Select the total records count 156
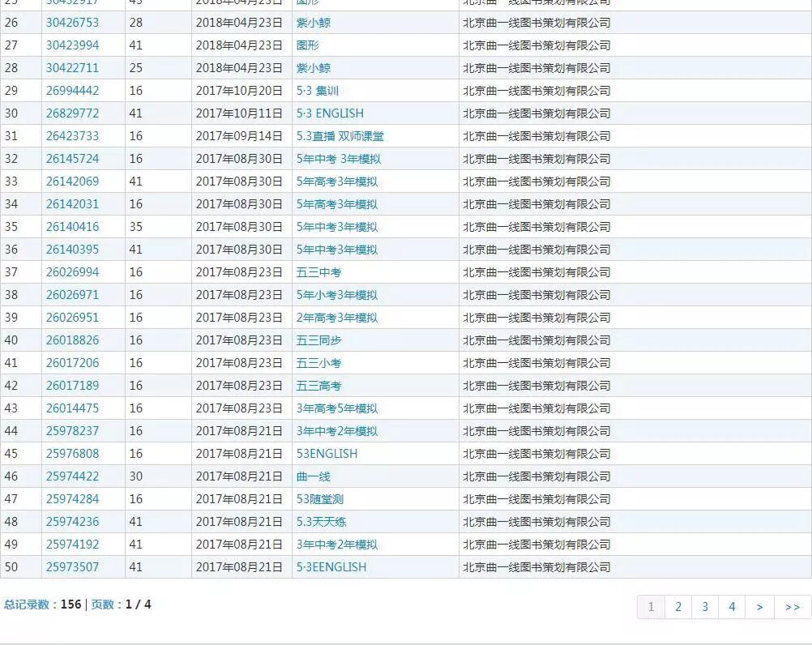The width and height of the screenshot is (812, 645). pyautogui.click(x=71, y=604)
